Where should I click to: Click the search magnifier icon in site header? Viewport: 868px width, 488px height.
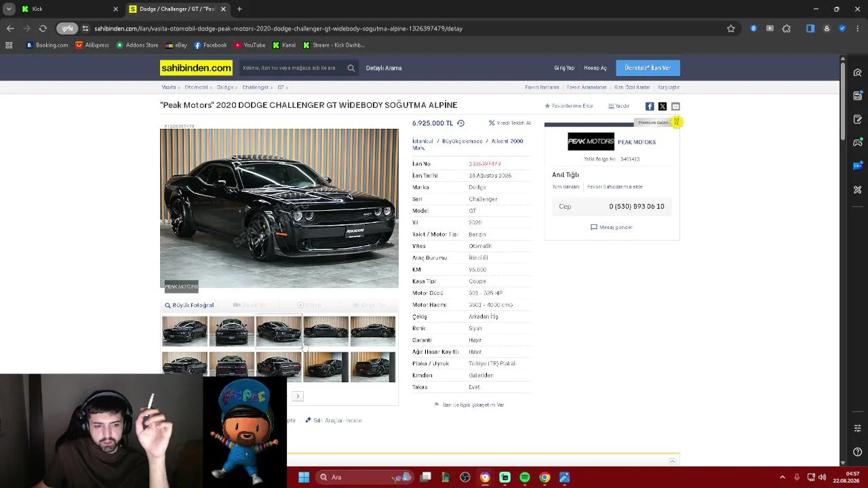tap(351, 68)
